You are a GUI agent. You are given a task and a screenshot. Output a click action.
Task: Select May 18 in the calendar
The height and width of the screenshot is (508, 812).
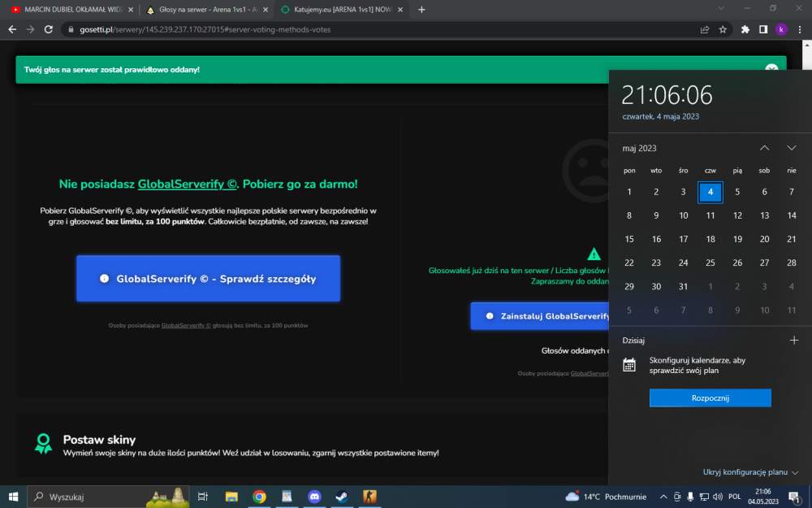[710, 239]
